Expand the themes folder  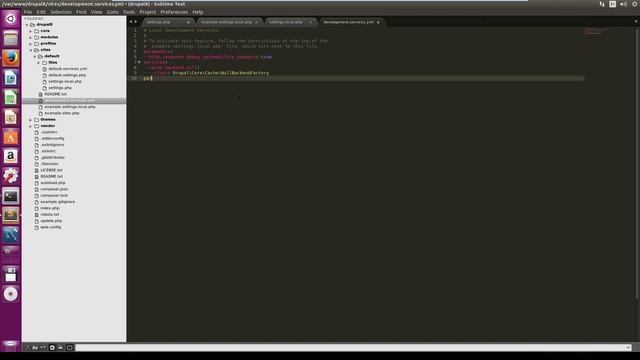(31, 120)
